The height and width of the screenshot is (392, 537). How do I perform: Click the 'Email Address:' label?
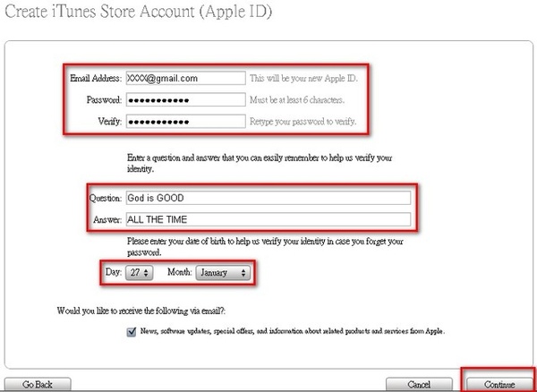pyautogui.click(x=96, y=78)
